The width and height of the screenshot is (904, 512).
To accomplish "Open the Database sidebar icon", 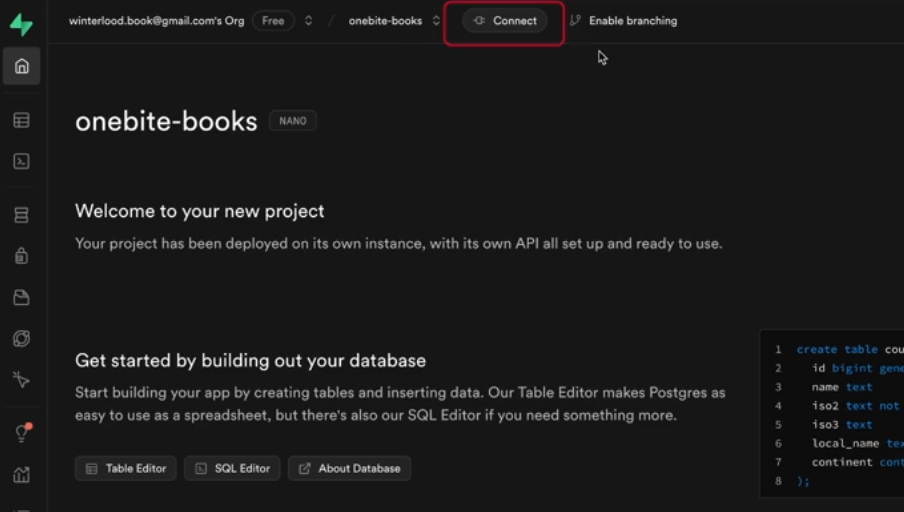I will point(21,215).
